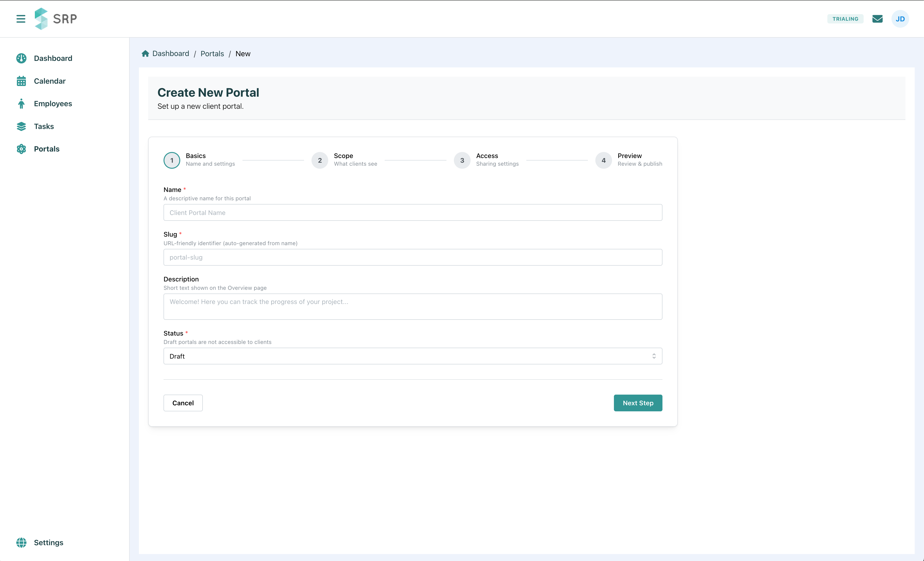Click the SRP logo
Screen dimensions: 924x561
pos(56,19)
